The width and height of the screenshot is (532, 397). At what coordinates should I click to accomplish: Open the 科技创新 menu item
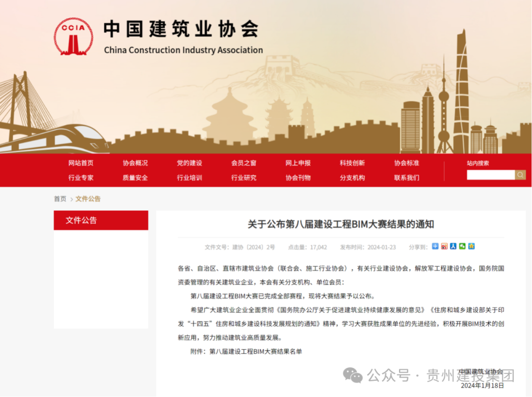pyautogui.click(x=352, y=163)
